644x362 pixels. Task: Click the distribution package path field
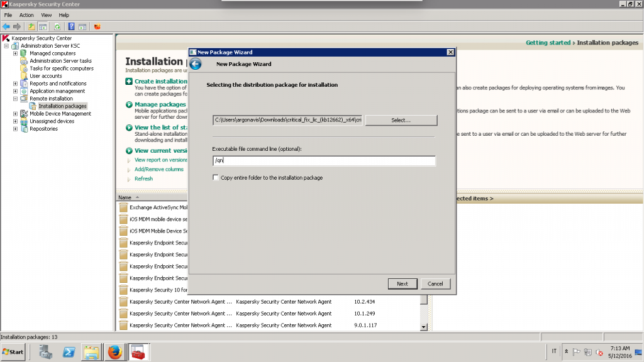coord(287,120)
